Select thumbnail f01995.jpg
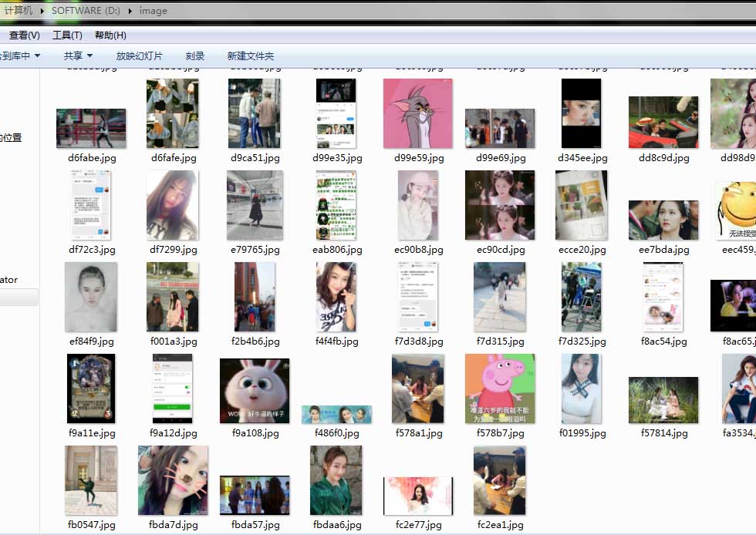Image resolution: width=756 pixels, height=535 pixels. pyautogui.click(x=582, y=389)
